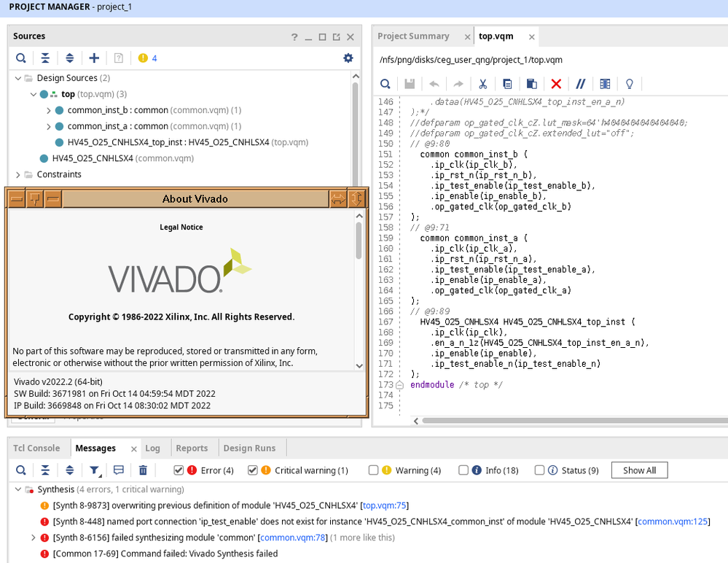Screen dimensions: 728x563
Task: Cut selected text with scissors icon
Action: [483, 84]
